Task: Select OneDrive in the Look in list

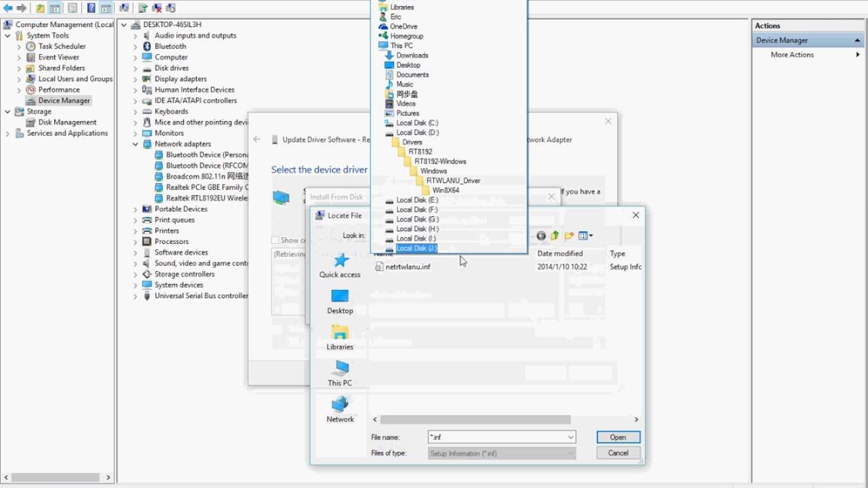Action: (403, 26)
